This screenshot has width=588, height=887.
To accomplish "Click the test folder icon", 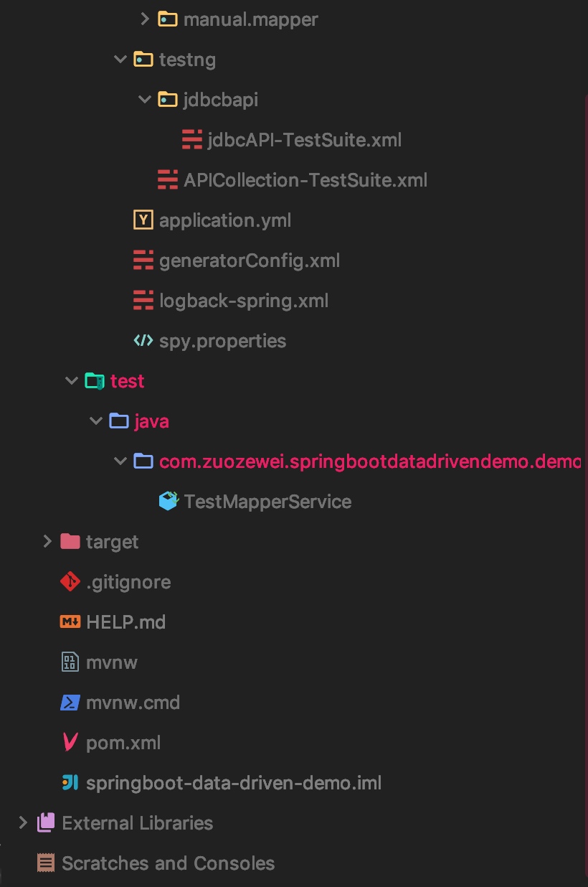I will click(95, 381).
